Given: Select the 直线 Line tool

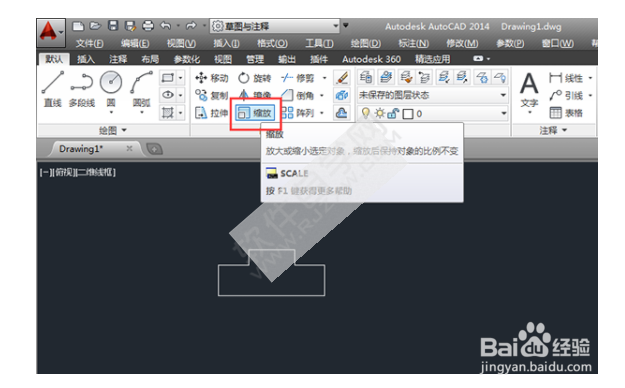Looking at the screenshot, I should [x=53, y=89].
